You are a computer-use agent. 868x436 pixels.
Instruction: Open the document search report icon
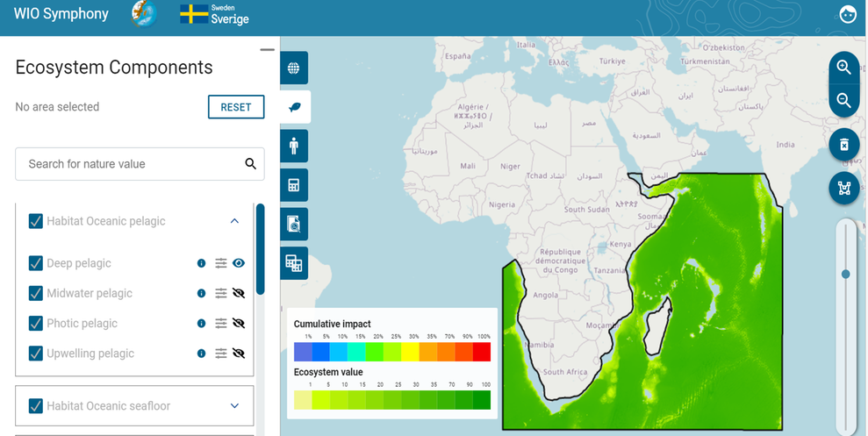pyautogui.click(x=294, y=224)
